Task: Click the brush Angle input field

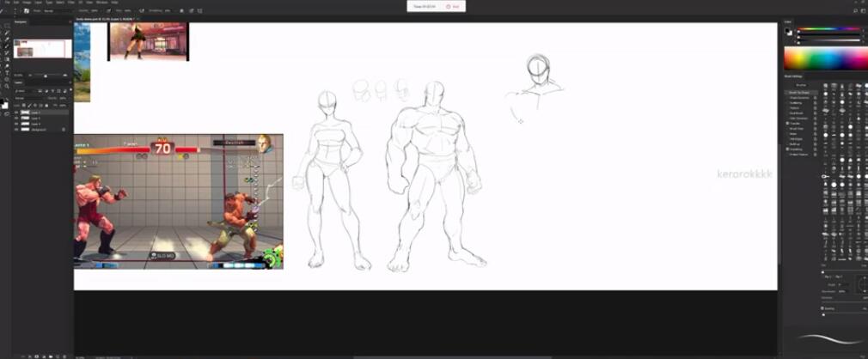Action: (844, 284)
